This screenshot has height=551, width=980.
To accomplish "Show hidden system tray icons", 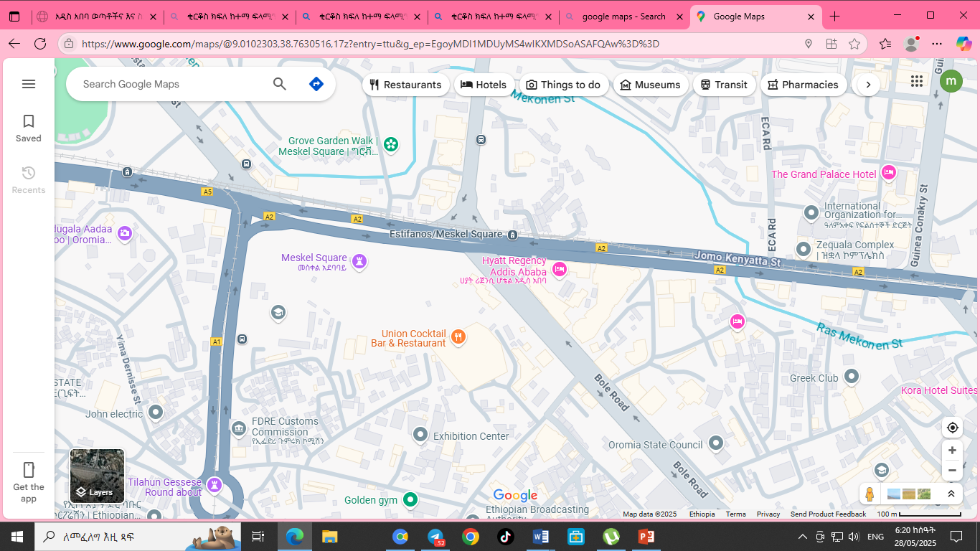I will point(803,537).
